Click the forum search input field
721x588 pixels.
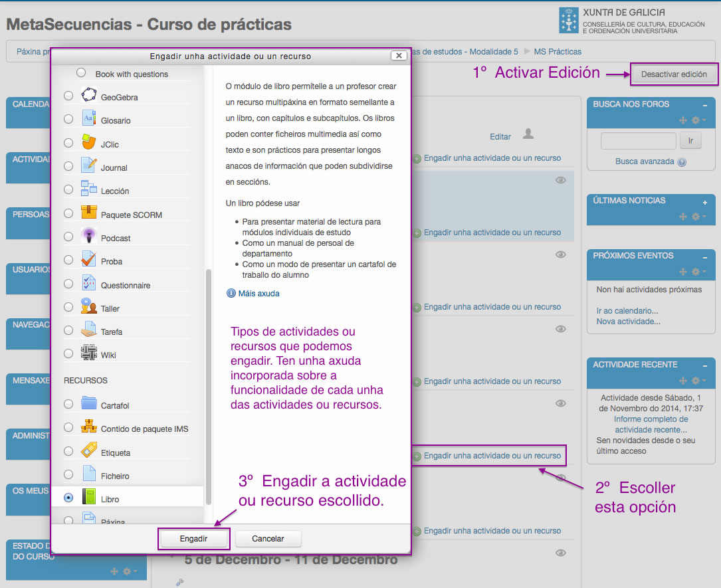point(638,140)
